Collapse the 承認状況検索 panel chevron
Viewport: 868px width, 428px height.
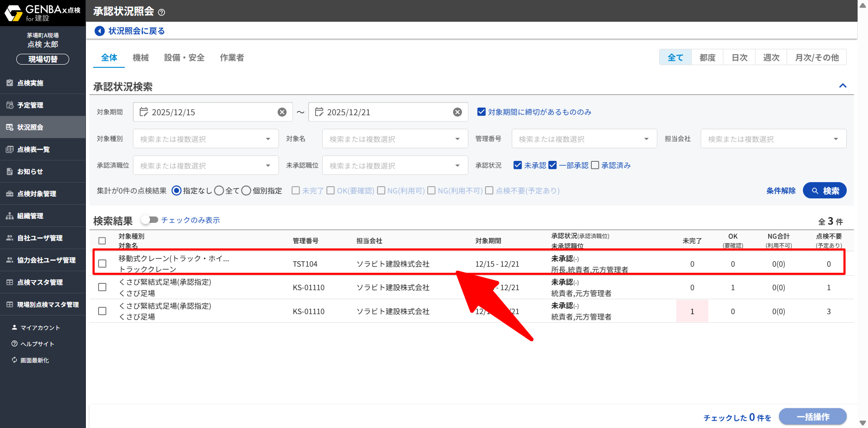(x=843, y=86)
